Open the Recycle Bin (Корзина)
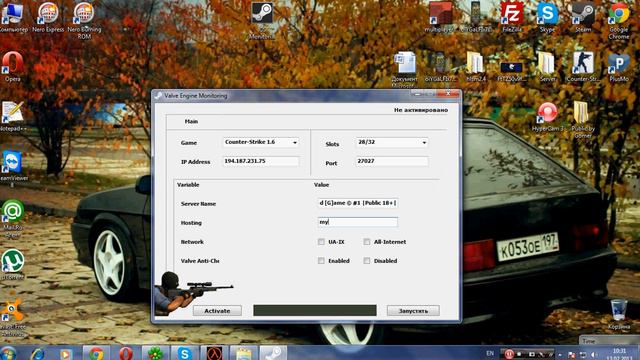This screenshot has width=640, height=360. coord(619,314)
